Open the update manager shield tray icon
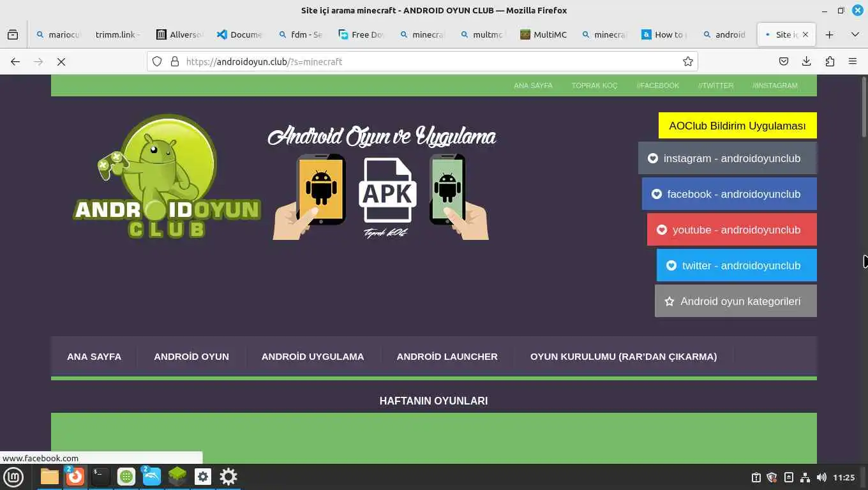This screenshot has height=490, width=868. [772, 477]
